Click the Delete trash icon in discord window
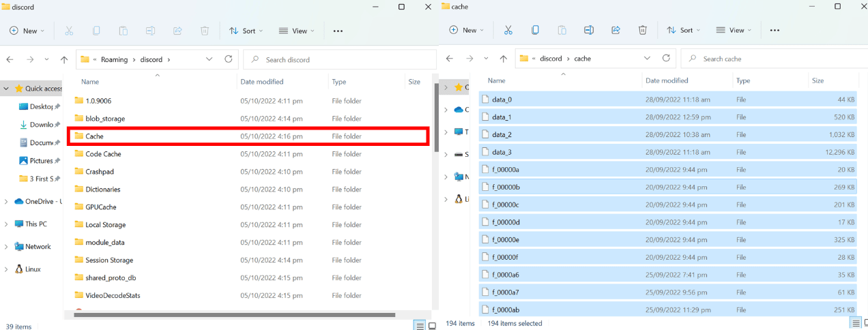868x330 pixels. [x=205, y=31]
